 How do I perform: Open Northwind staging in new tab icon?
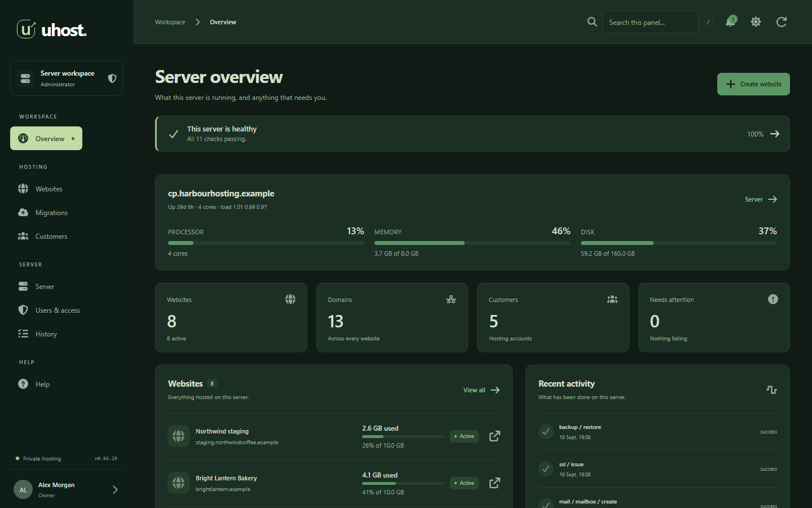point(495,436)
